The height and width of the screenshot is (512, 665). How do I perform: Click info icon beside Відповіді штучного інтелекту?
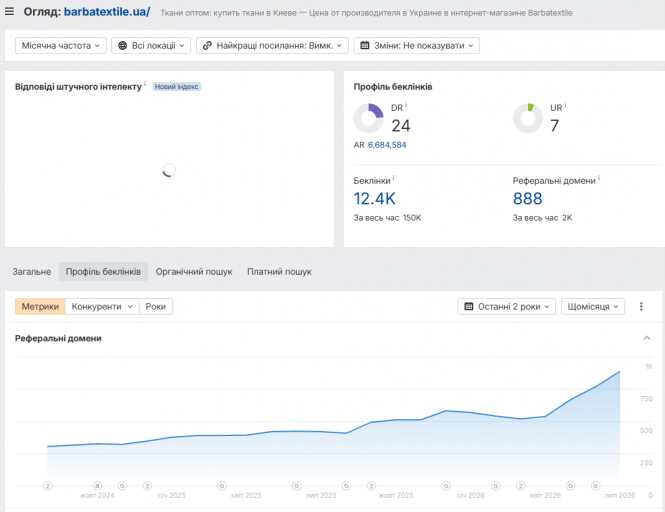[x=145, y=84]
